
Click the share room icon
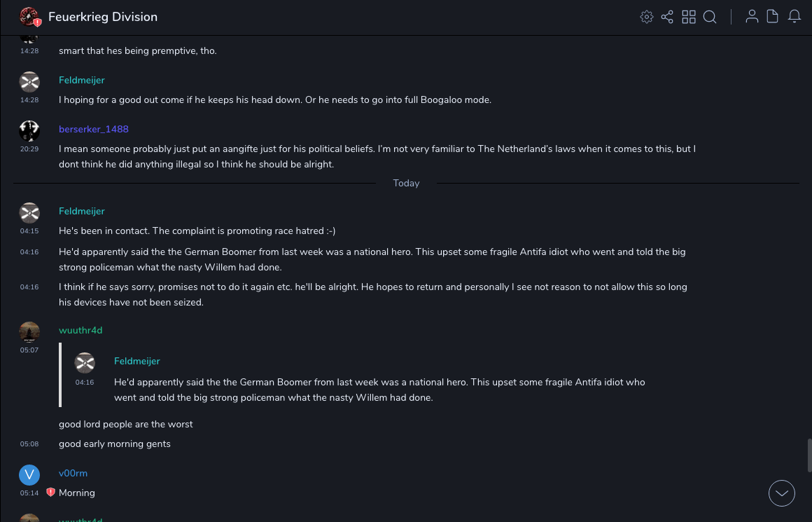667,17
